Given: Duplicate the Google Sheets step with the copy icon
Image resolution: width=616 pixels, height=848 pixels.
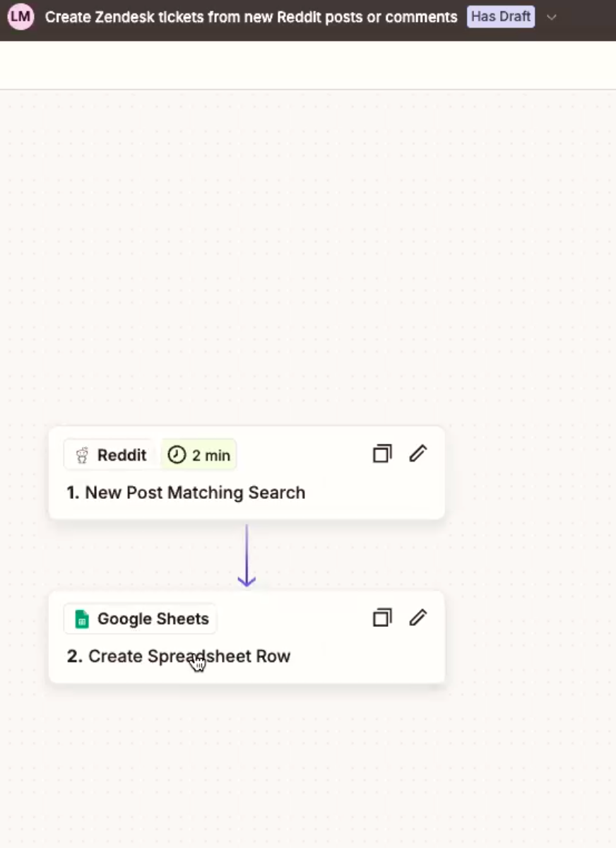Looking at the screenshot, I should [382, 618].
